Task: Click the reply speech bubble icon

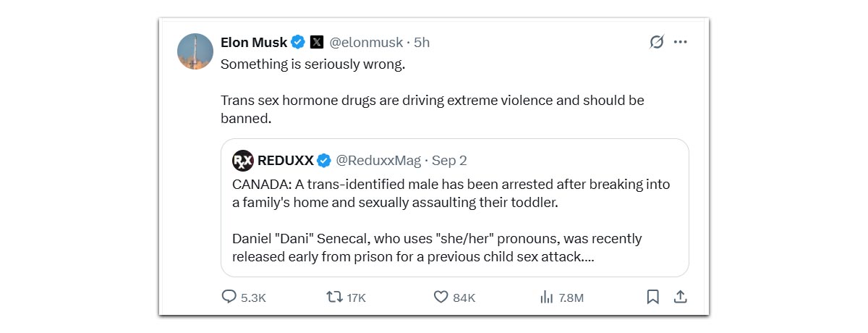Action: coord(229,297)
